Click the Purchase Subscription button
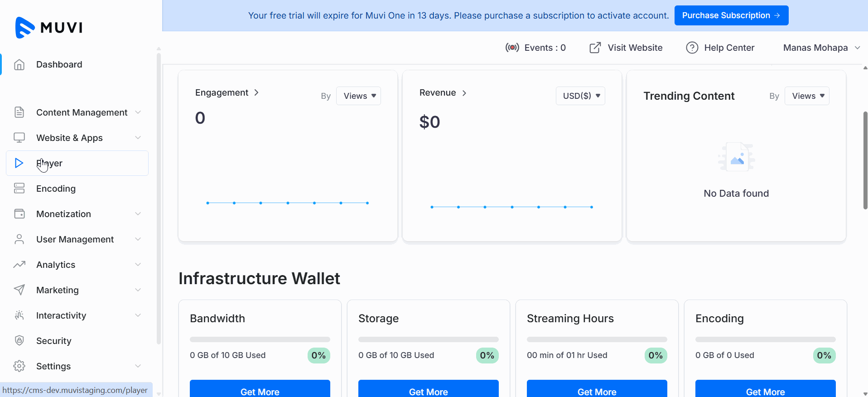 [731, 15]
